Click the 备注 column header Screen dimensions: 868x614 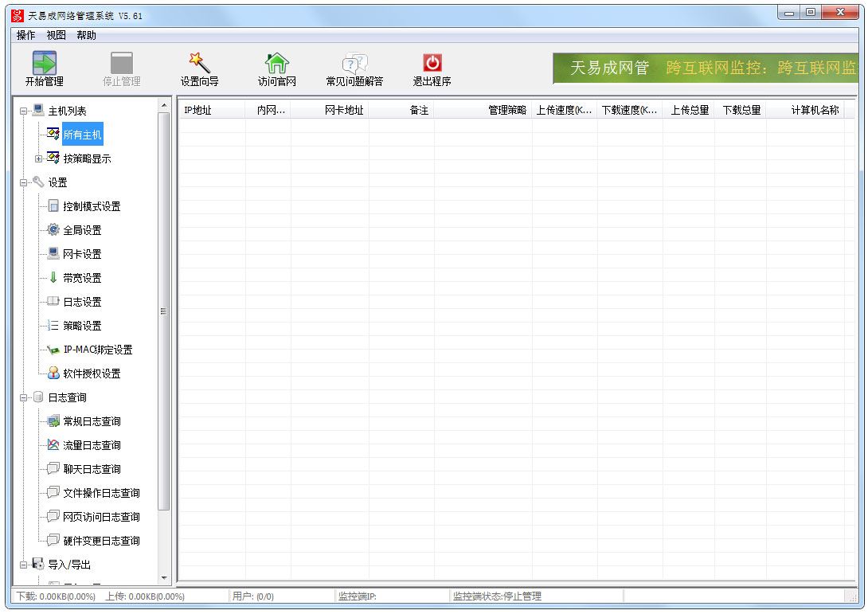click(x=401, y=110)
